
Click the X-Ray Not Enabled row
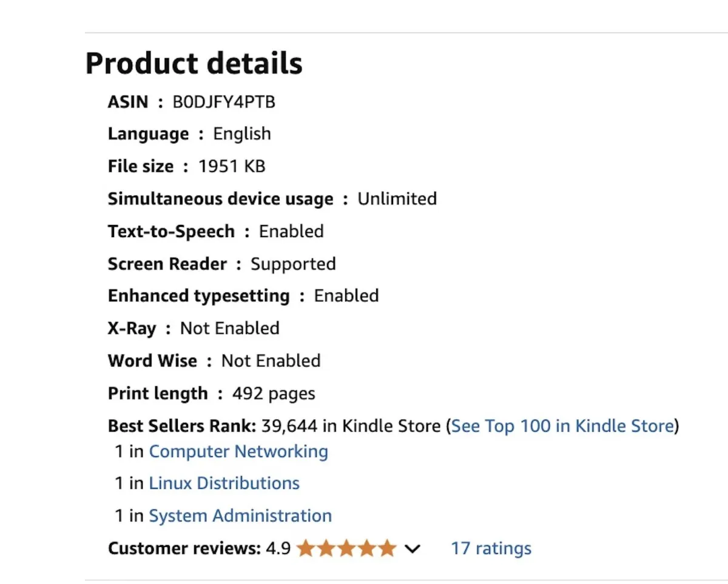[194, 329]
